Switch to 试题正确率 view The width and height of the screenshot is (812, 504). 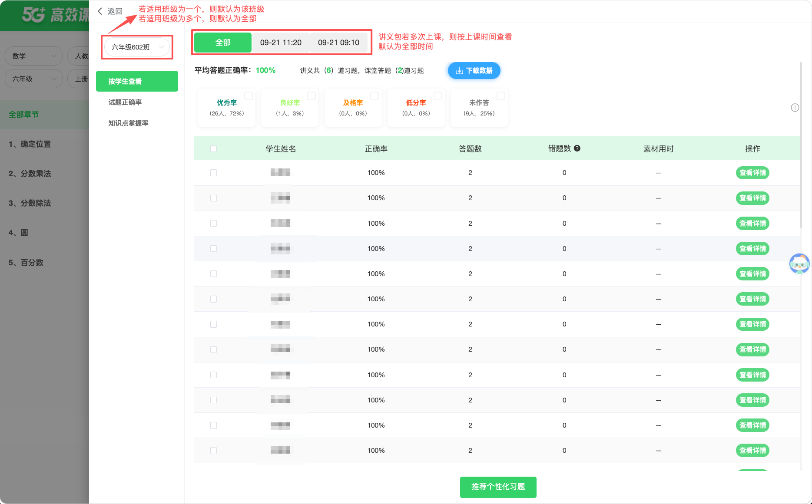point(125,102)
